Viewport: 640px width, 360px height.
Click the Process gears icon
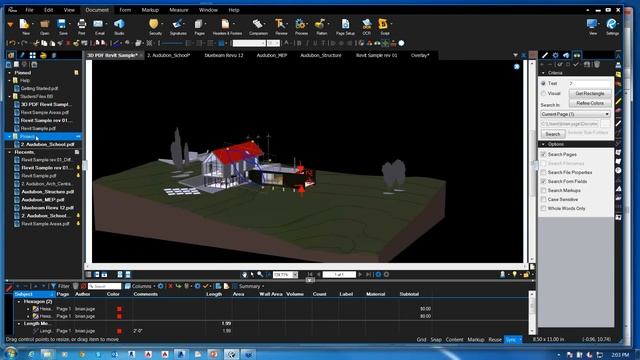[x=300, y=24]
